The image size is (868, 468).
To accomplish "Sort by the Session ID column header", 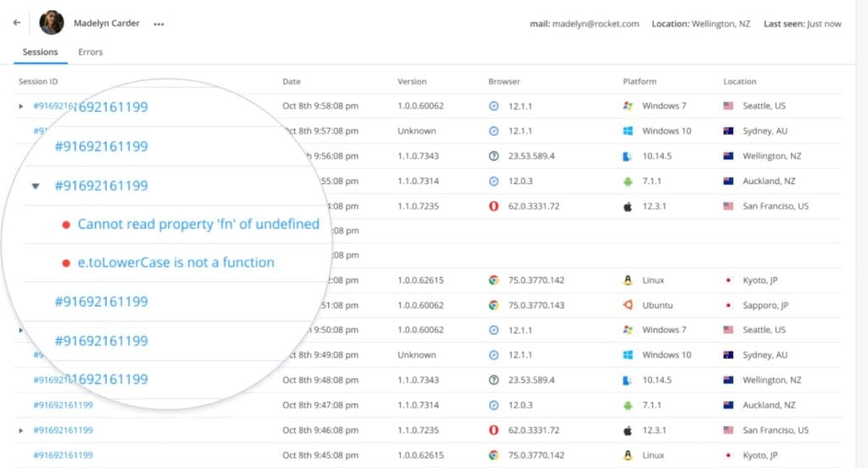I will click(38, 81).
